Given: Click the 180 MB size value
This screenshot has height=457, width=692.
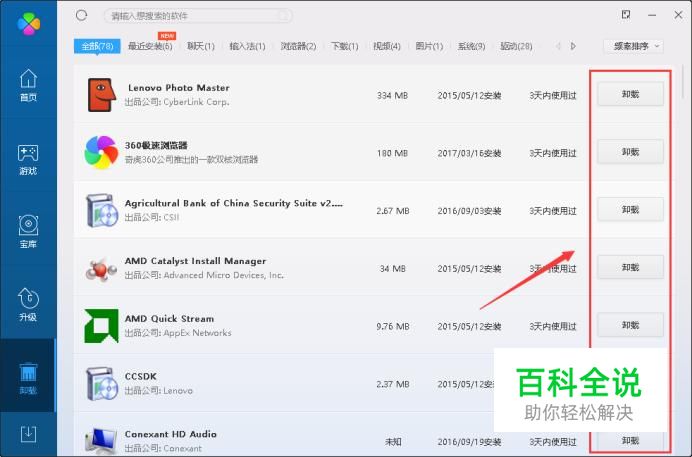Looking at the screenshot, I should [392, 153].
